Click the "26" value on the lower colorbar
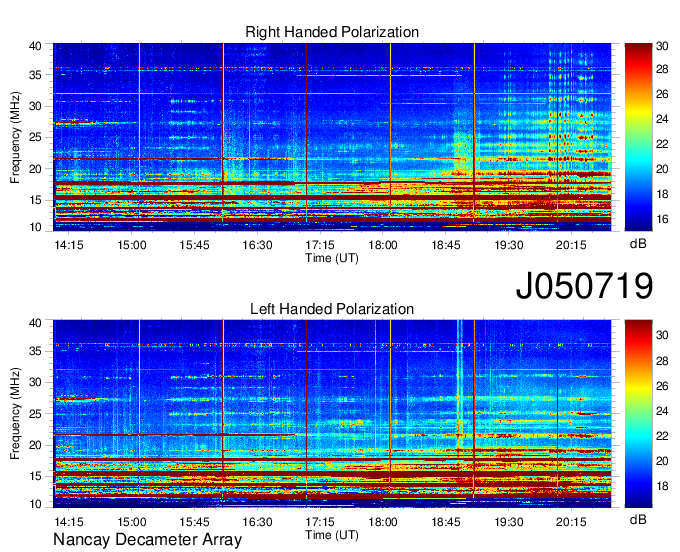This screenshot has width=680, height=552. pos(662,386)
